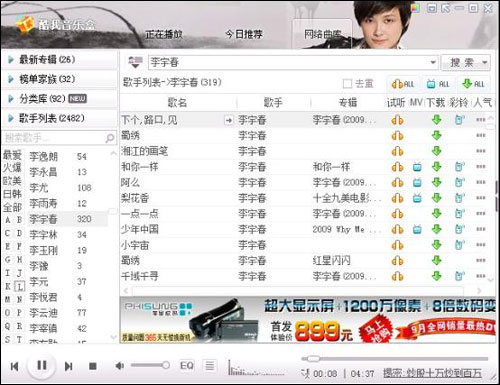Open the 揭密:炒股十万炒到百万 link
500x385 pixels.
tap(433, 373)
